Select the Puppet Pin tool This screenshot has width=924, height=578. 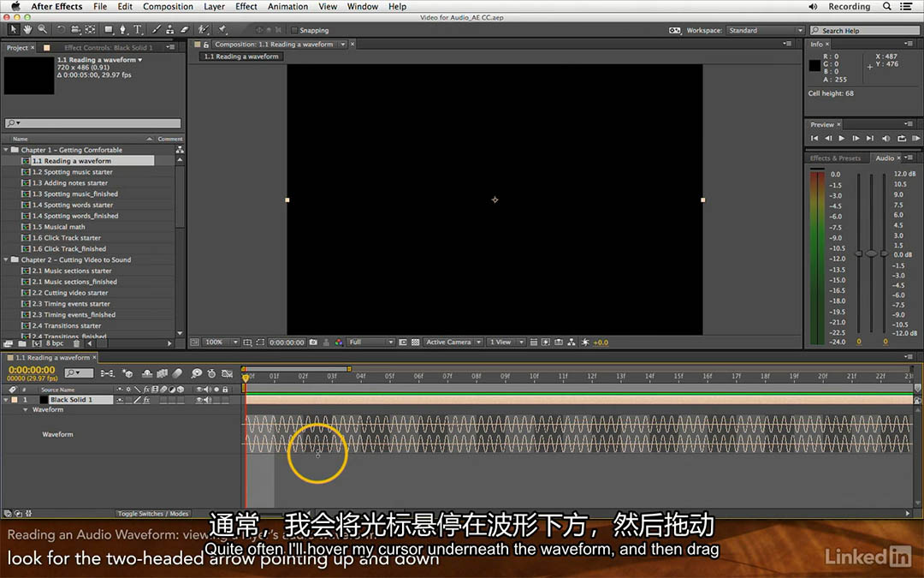pyautogui.click(x=222, y=29)
